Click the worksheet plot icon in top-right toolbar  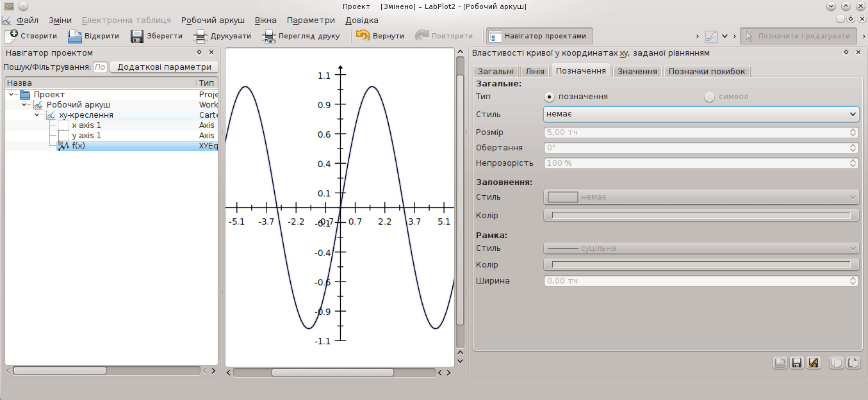pos(711,36)
